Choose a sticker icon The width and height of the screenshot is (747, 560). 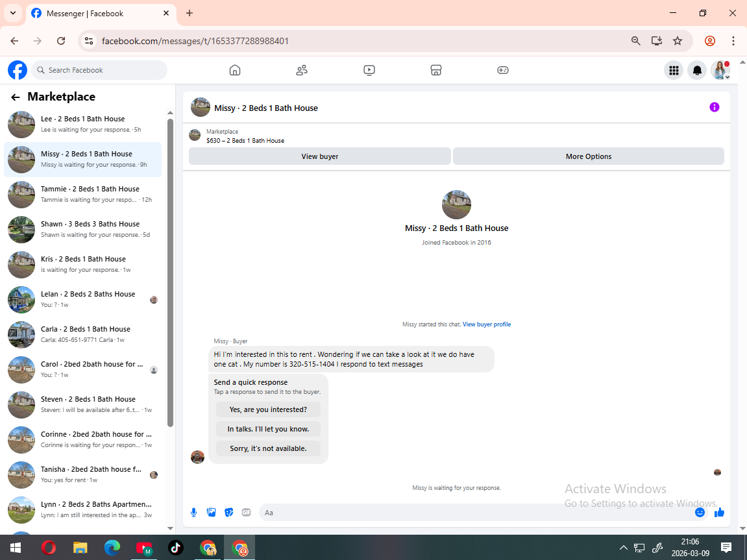tap(228, 513)
